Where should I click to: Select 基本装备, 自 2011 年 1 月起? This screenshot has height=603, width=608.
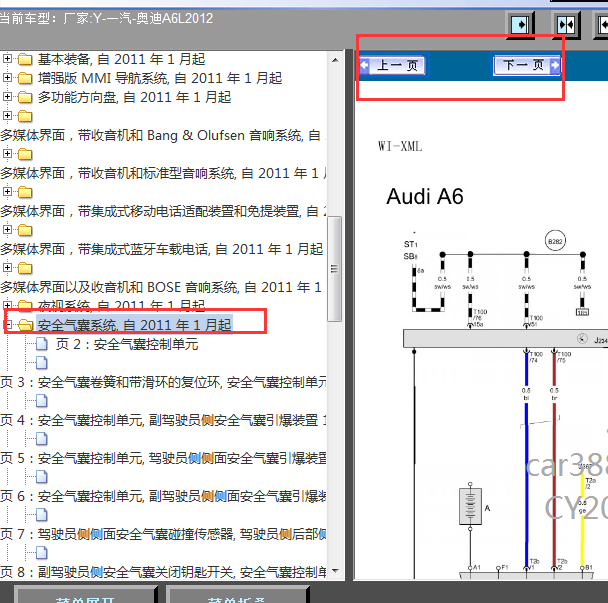pyautogui.click(x=121, y=59)
